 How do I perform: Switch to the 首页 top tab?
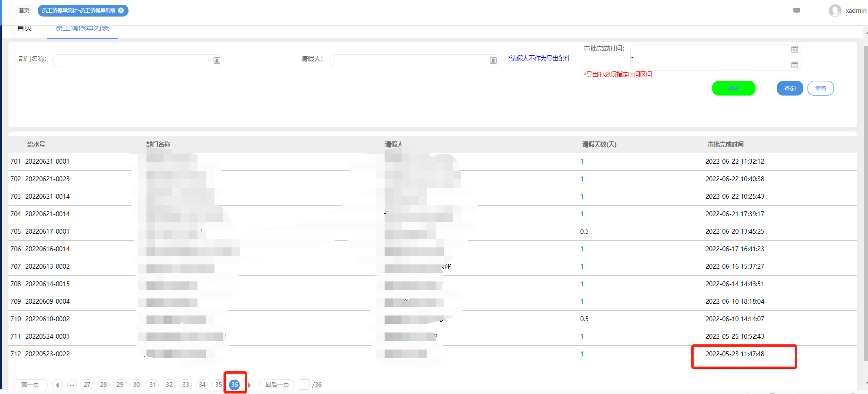pyautogui.click(x=24, y=10)
